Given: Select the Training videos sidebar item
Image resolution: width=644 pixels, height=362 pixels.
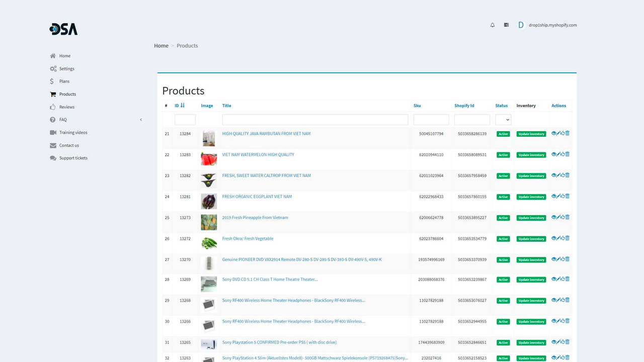Looking at the screenshot, I should click(72, 132).
